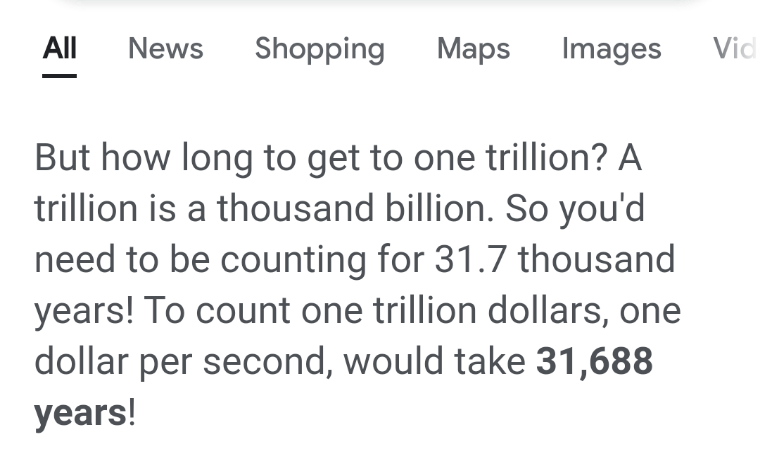Switch to the Images tab
Image resolution: width=760 pixels, height=475 pixels.
tap(612, 49)
